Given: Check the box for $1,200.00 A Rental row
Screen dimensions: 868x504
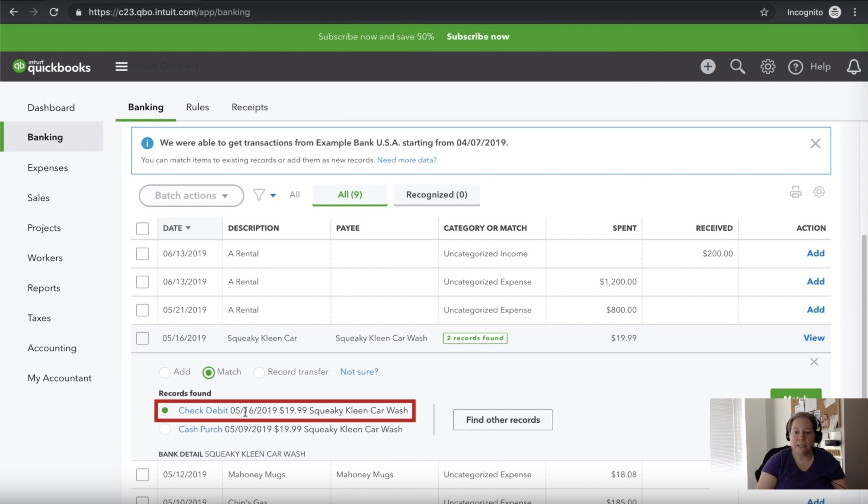Looking at the screenshot, I should (142, 282).
